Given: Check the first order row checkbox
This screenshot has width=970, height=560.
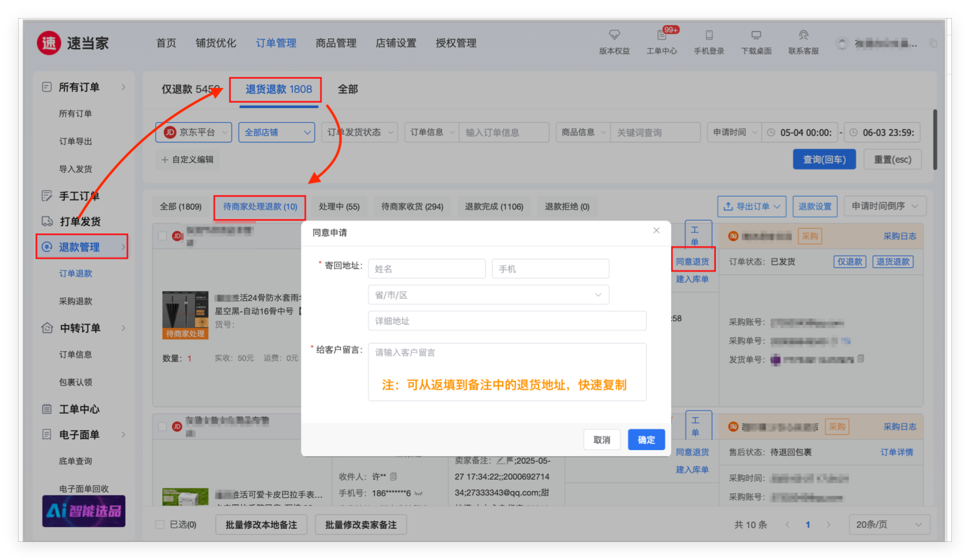Looking at the screenshot, I should tap(162, 236).
